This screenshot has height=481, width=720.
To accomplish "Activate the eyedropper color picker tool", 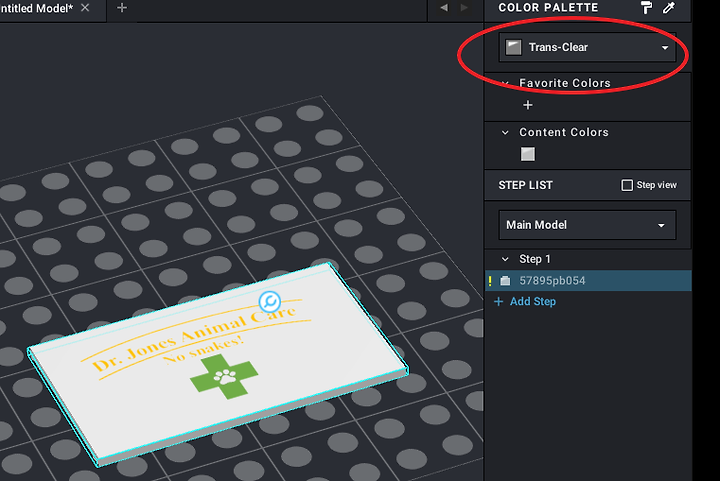I will [x=669, y=7].
